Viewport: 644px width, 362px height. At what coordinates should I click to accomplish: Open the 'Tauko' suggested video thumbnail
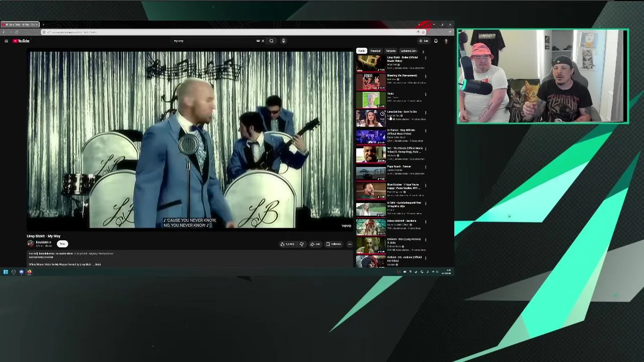[x=371, y=100]
